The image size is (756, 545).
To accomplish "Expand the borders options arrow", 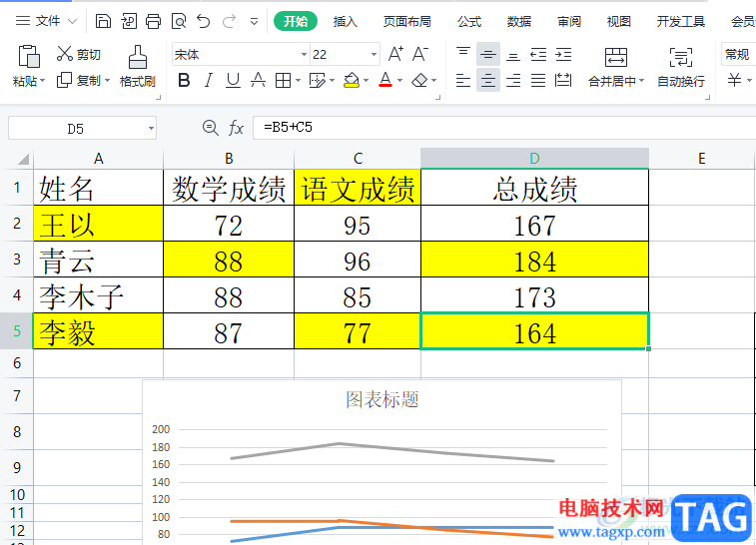I will (x=298, y=81).
